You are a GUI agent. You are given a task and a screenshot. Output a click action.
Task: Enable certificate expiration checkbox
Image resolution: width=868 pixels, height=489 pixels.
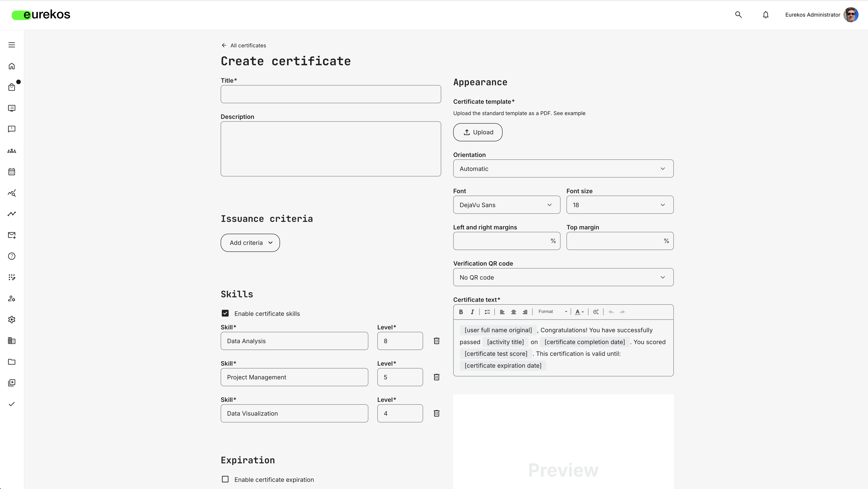(x=225, y=479)
